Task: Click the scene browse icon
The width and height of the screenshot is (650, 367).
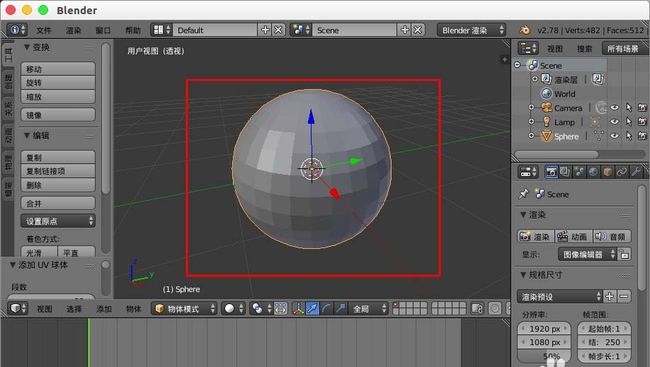Action: (x=301, y=30)
